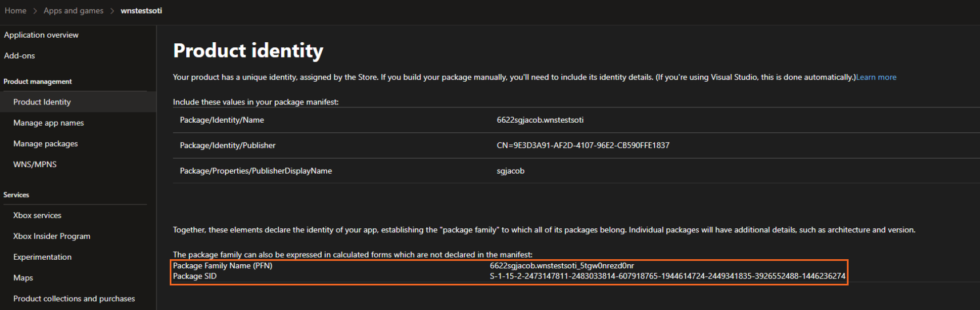Collapse the Product management section header
The height and width of the screenshot is (310, 980).
[x=38, y=82]
